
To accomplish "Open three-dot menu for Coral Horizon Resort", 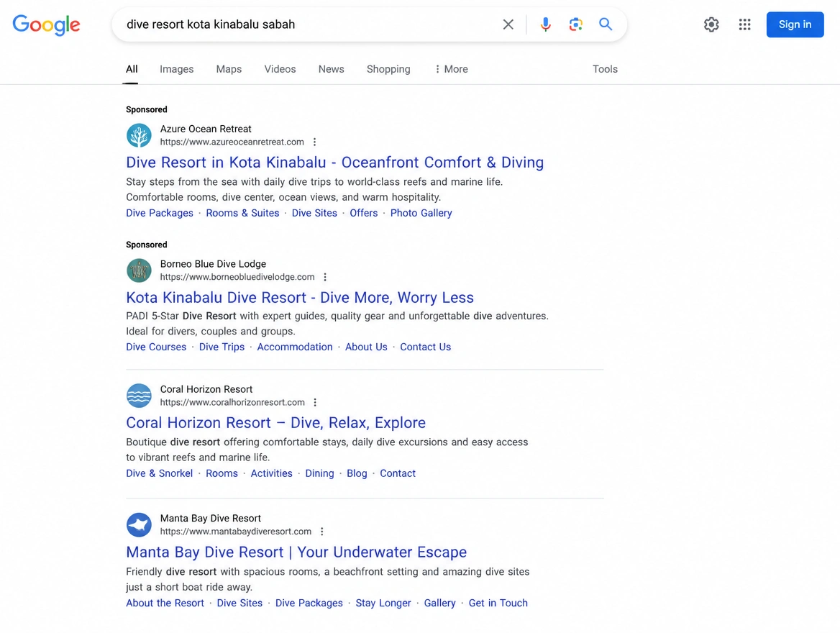I will (x=315, y=403).
